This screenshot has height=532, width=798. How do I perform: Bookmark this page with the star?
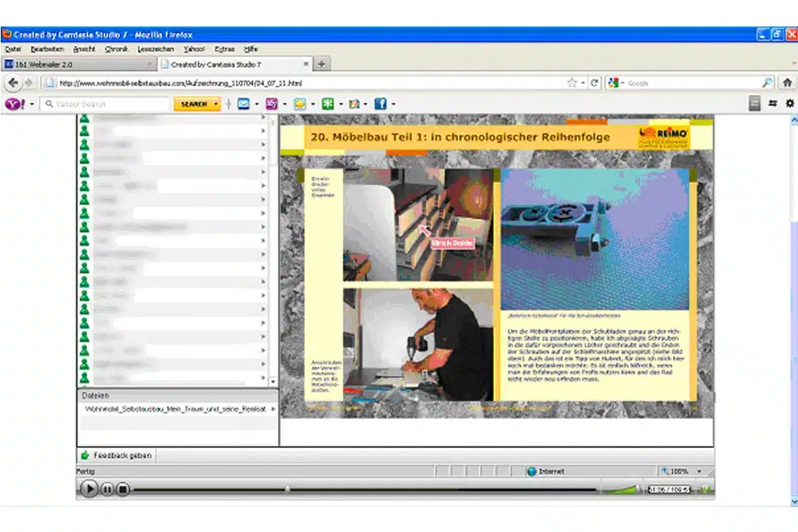coord(572,83)
